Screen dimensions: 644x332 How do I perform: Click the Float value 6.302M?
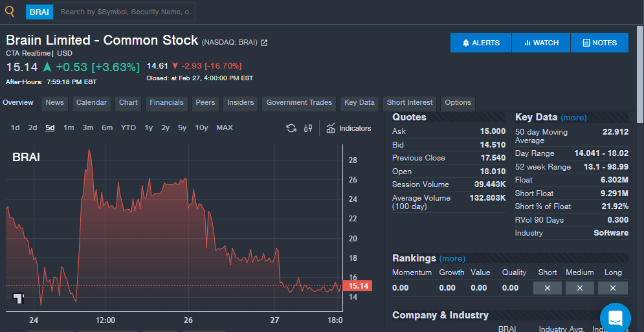(x=616, y=180)
